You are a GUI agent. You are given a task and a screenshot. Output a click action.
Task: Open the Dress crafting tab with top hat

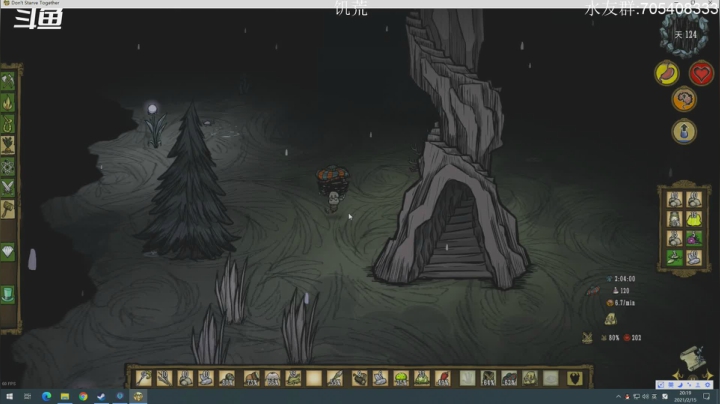tap(8, 294)
